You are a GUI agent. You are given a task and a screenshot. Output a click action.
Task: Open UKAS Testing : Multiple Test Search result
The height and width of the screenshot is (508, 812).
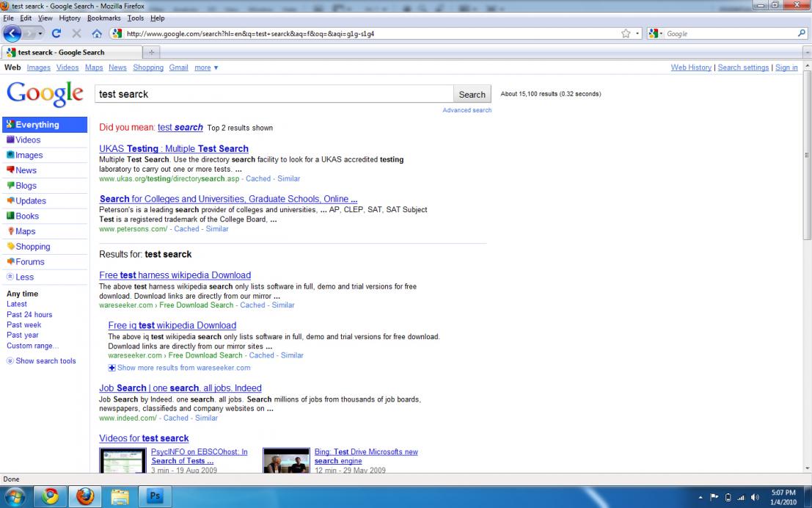click(174, 149)
